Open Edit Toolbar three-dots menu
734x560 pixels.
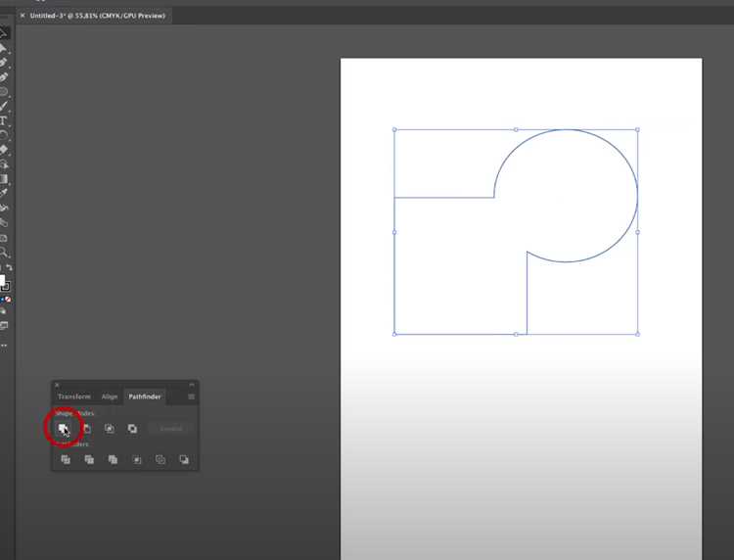(4, 345)
